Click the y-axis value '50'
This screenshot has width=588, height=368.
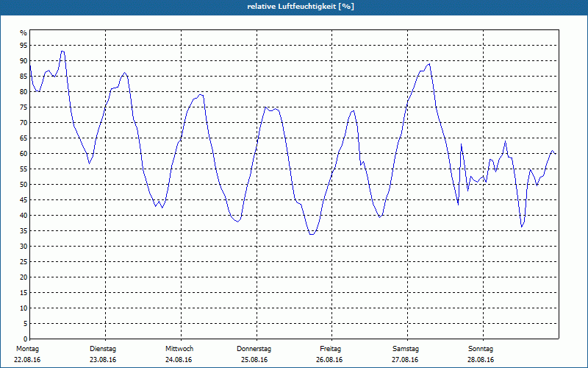(24, 185)
